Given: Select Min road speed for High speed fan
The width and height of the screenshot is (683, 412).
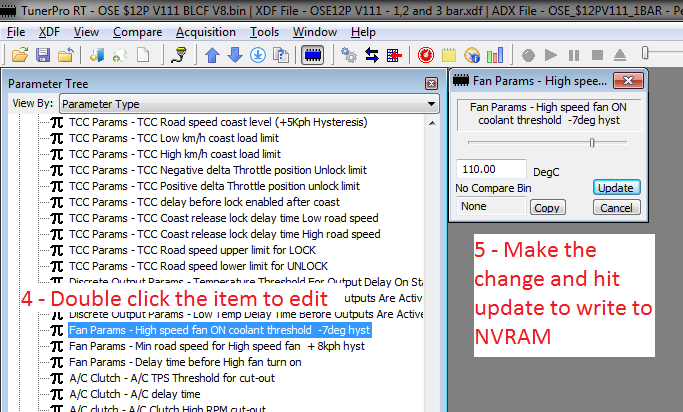Looking at the screenshot, I should (217, 346).
